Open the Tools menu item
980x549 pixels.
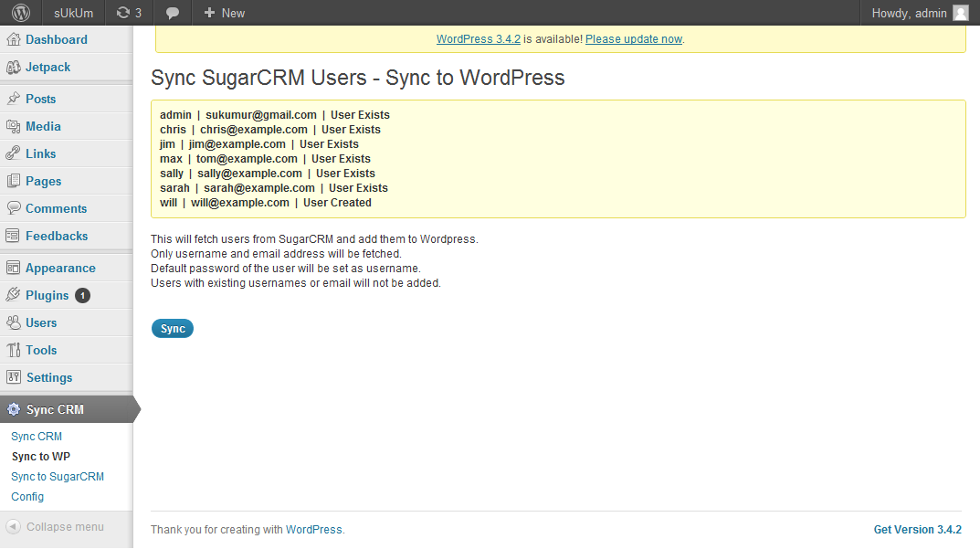click(41, 350)
